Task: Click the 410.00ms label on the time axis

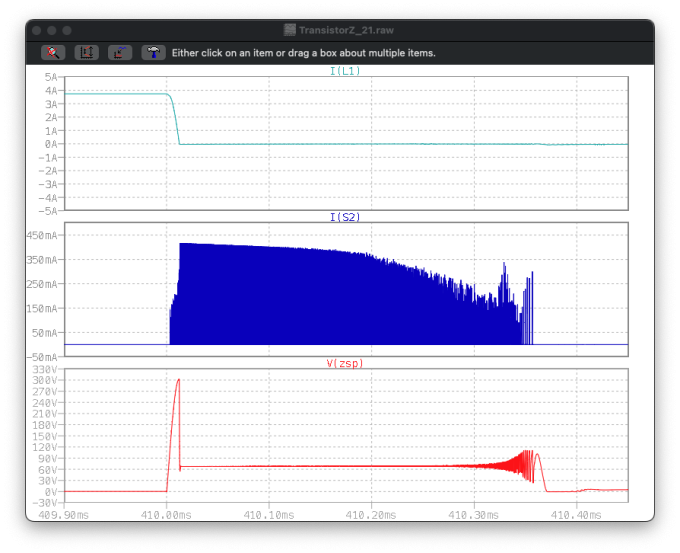Action: click(167, 514)
